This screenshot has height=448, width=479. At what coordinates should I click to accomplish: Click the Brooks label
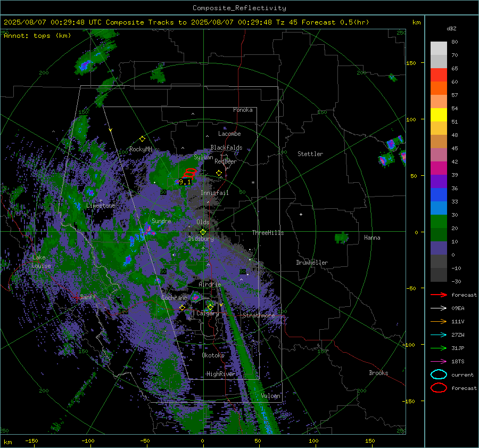[378, 373]
